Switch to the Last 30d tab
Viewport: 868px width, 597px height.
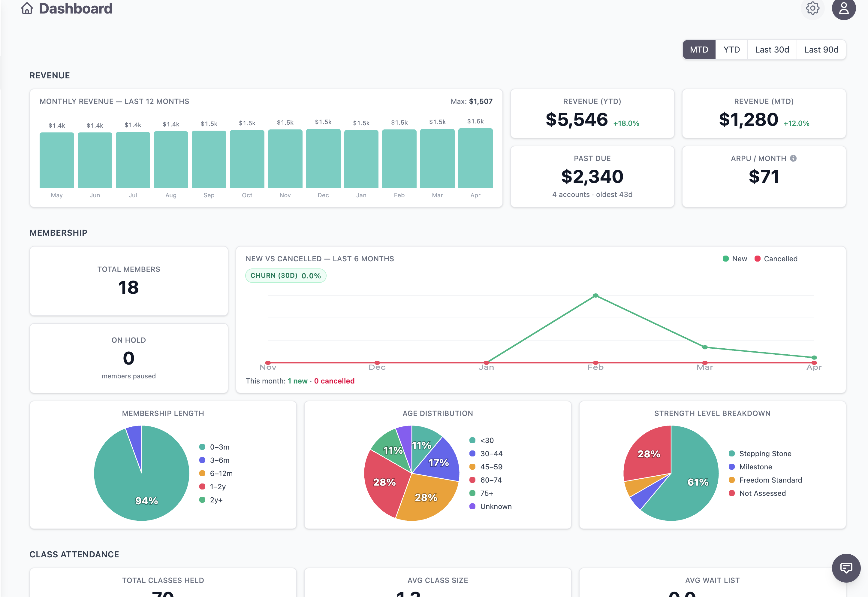tap(772, 49)
